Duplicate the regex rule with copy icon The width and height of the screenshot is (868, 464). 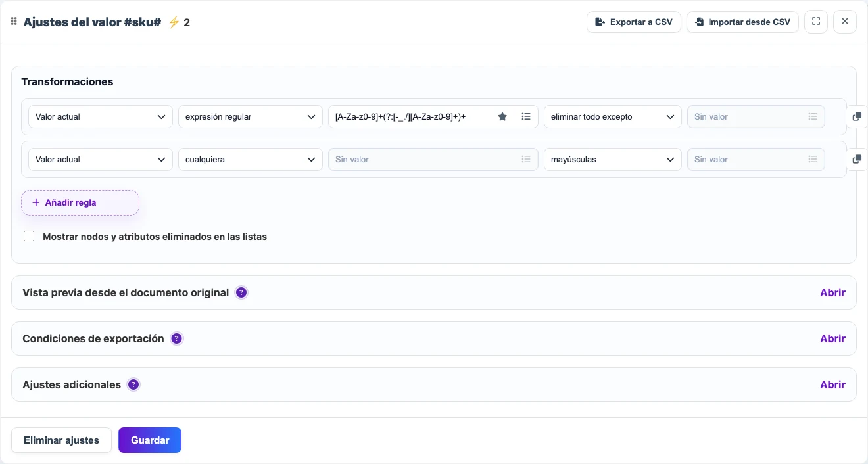pos(857,116)
